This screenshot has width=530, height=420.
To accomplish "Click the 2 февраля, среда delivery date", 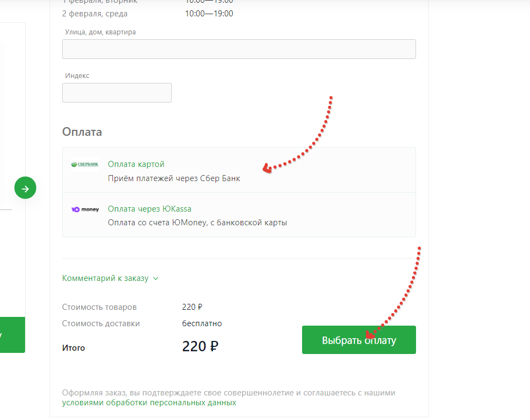I will (x=95, y=14).
